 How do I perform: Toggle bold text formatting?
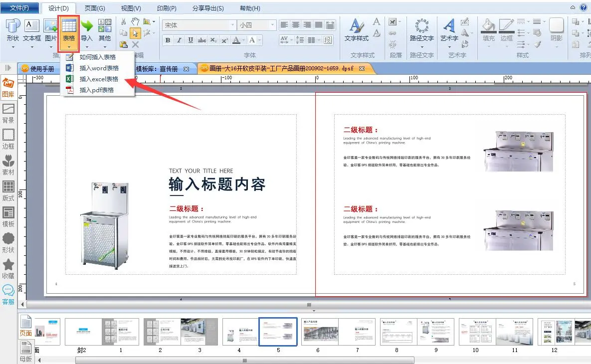click(x=168, y=40)
